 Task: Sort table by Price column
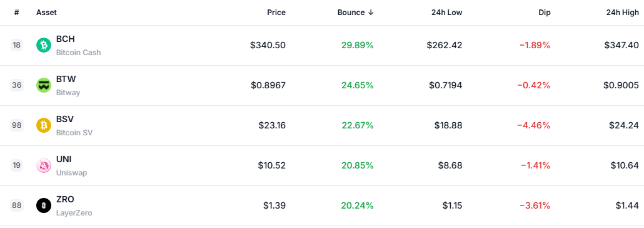click(x=276, y=13)
